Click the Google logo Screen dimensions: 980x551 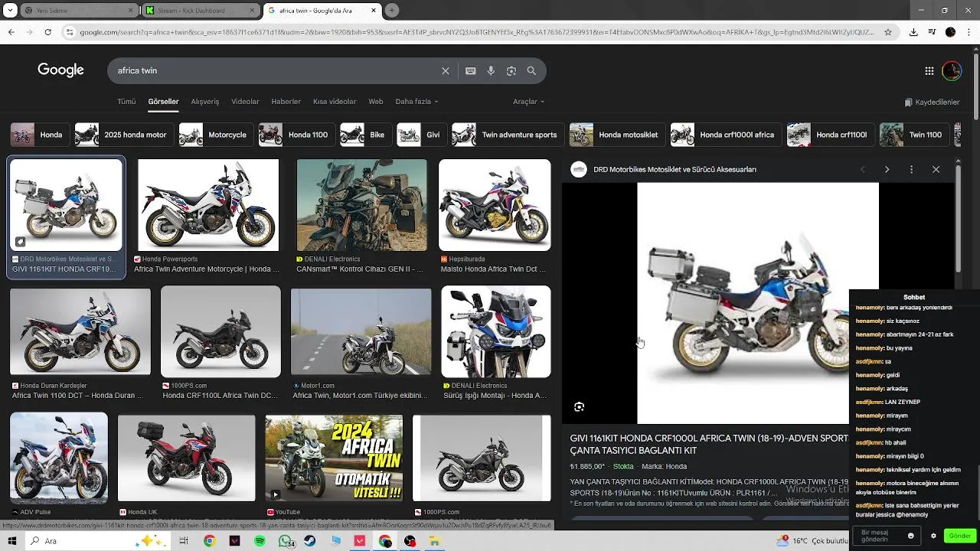(60, 70)
